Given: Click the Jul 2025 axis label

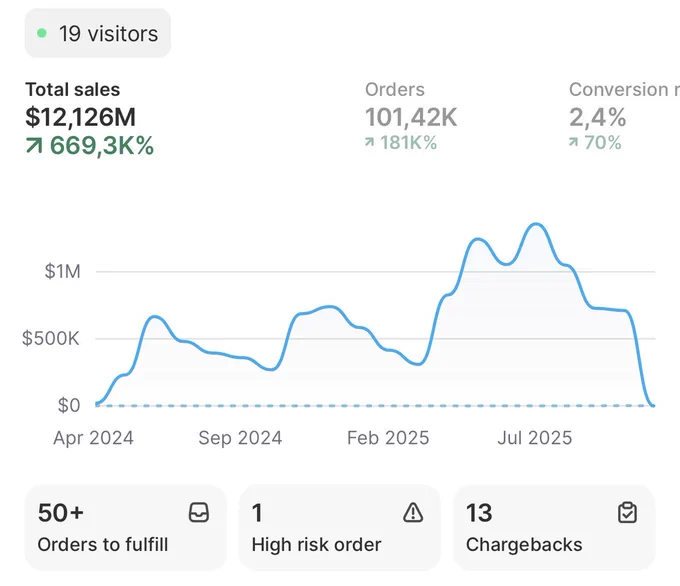Looking at the screenshot, I should pos(535,438).
